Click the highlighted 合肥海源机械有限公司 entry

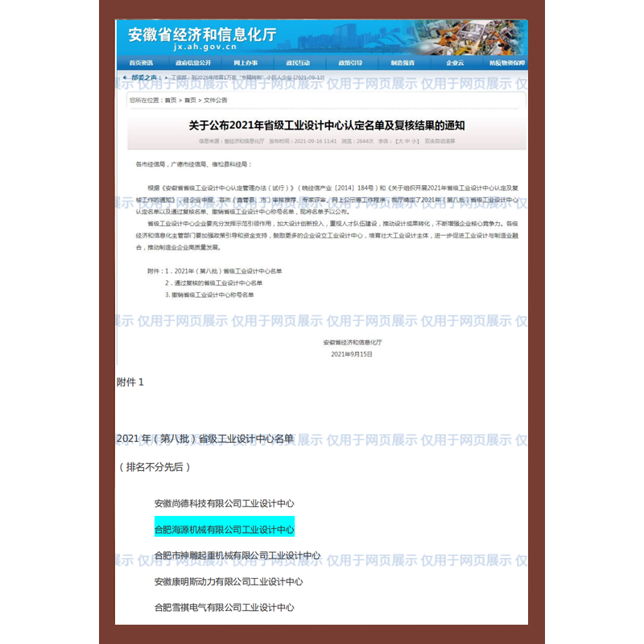(x=225, y=530)
